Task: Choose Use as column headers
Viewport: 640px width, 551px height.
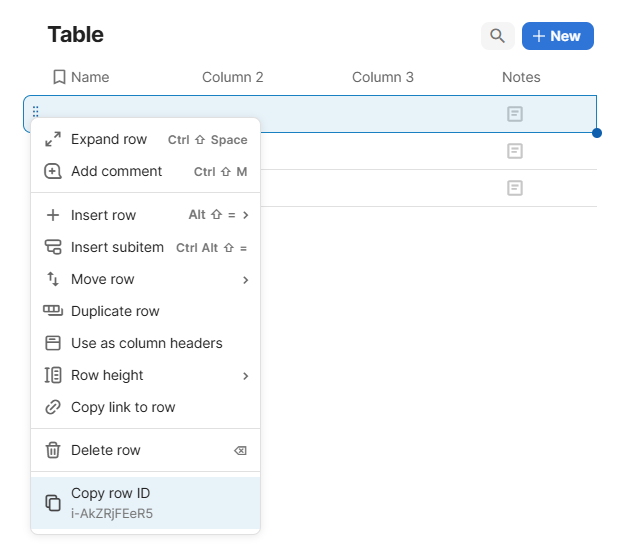Action: click(146, 343)
